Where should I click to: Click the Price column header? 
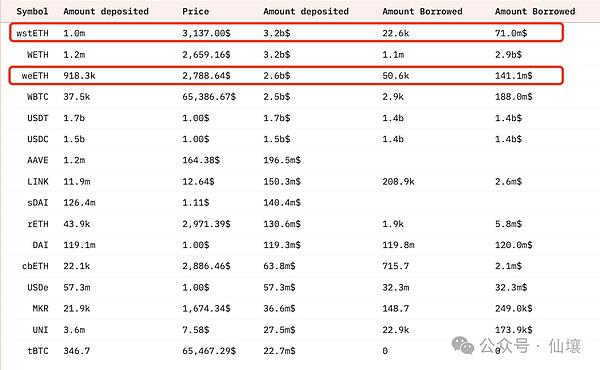196,11
